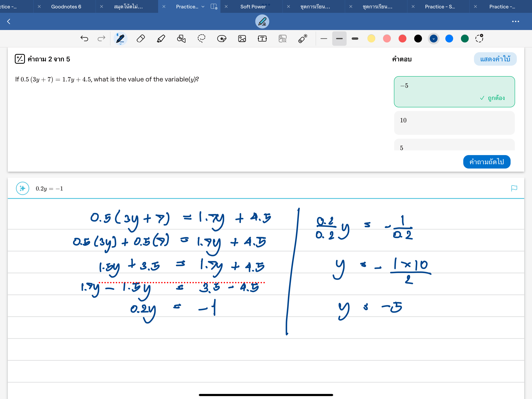Select the Eraser tool
The width and height of the screenshot is (532, 399).
141,39
